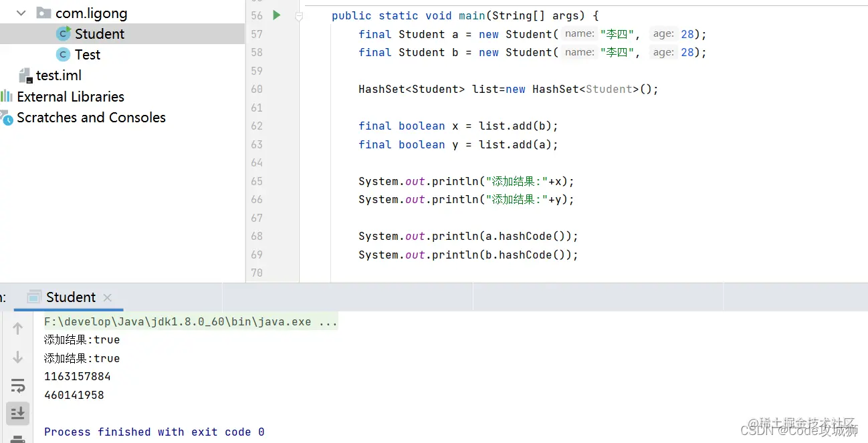The width and height of the screenshot is (868, 443).
Task: Close the Student run tab
Action: pos(108,298)
